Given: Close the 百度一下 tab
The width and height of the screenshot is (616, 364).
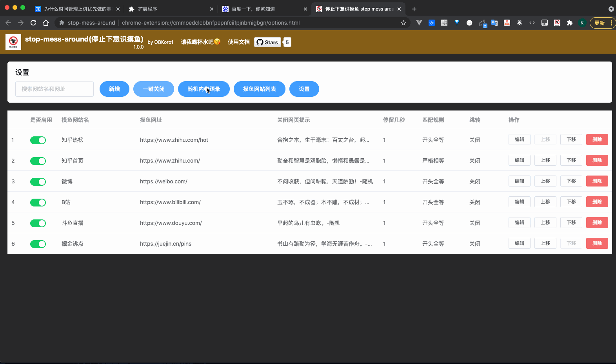Looking at the screenshot, I should 305,9.
